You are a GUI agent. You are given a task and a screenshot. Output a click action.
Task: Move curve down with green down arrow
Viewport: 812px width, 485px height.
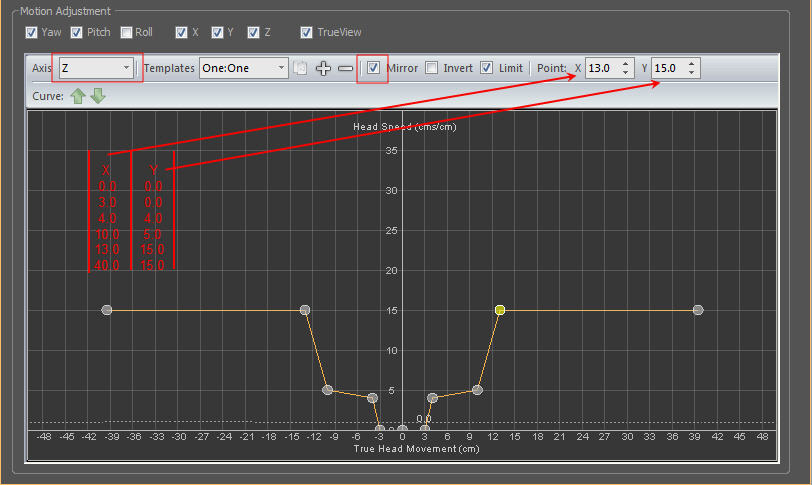click(98, 96)
